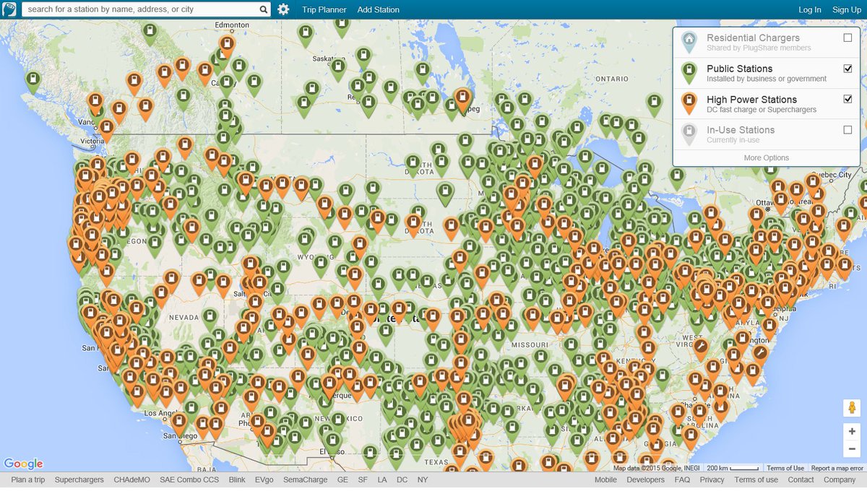867x504 pixels.
Task: Click the Public Stations green pin legend icon
Action: click(690, 72)
